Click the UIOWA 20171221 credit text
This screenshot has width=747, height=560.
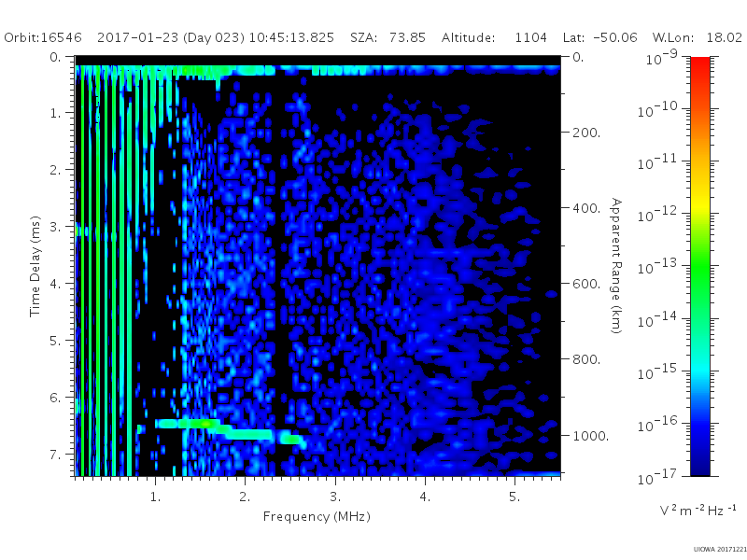coord(720,550)
